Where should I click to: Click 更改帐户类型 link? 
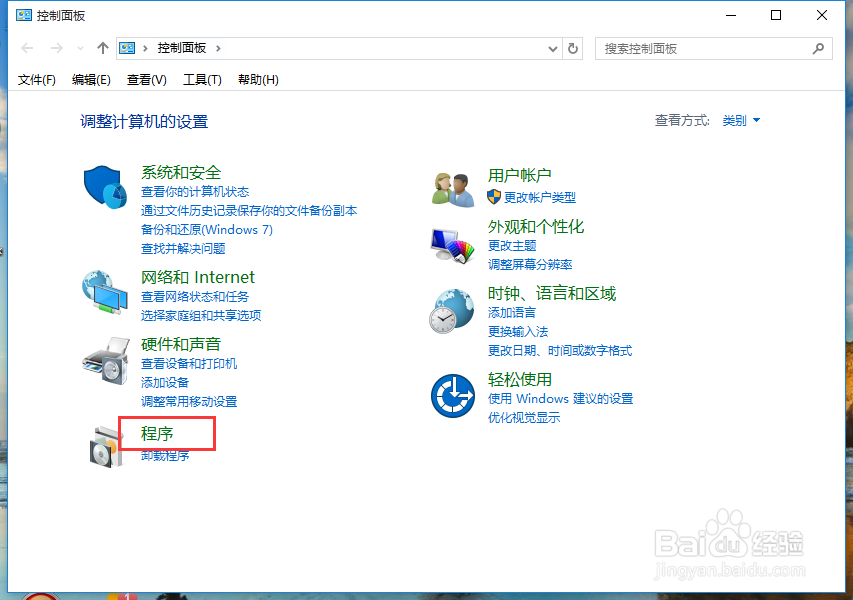pyautogui.click(x=540, y=197)
